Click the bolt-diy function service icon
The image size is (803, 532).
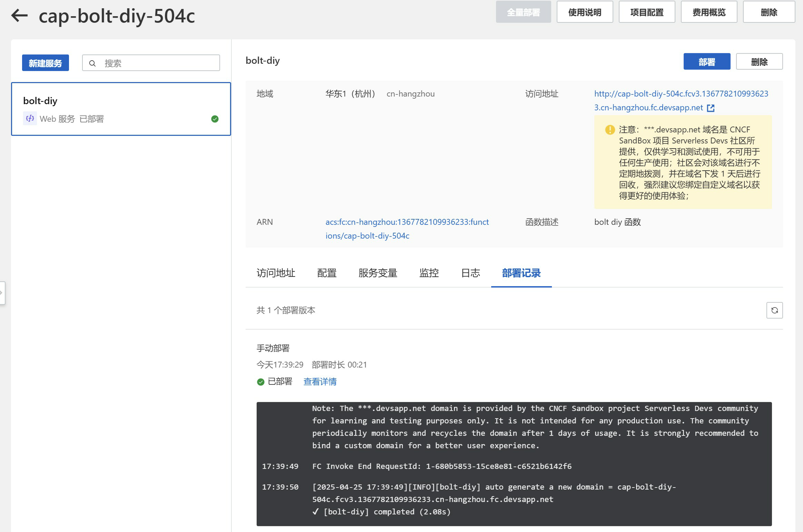[x=30, y=119]
